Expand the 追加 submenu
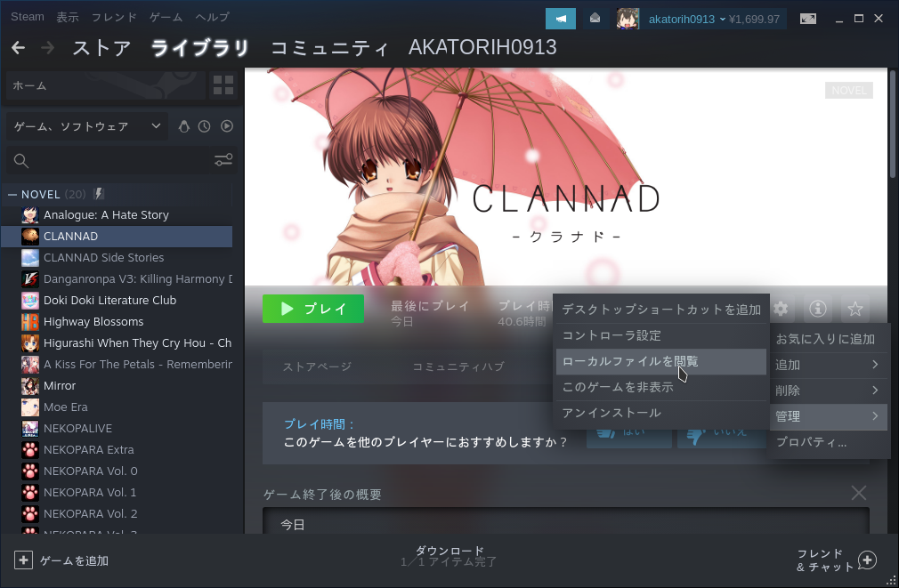 829,365
